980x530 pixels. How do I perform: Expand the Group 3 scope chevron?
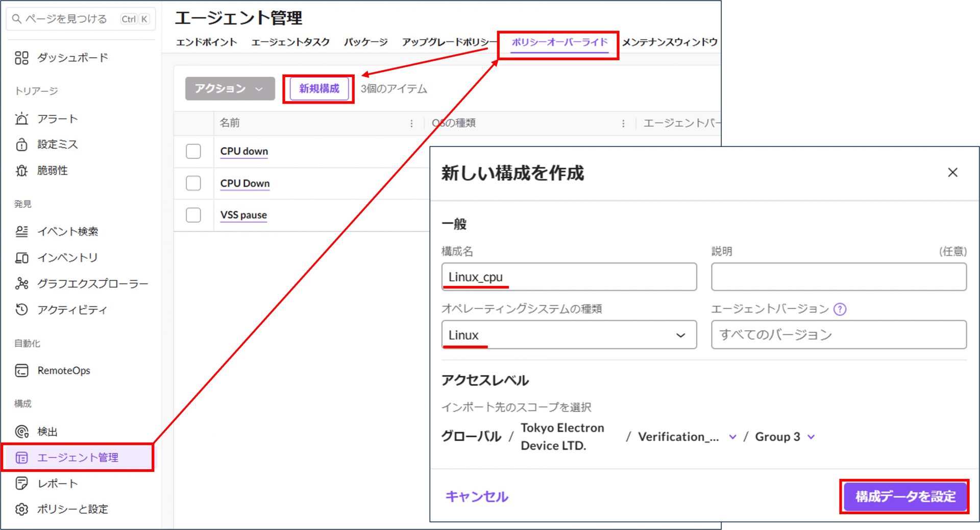tap(811, 437)
